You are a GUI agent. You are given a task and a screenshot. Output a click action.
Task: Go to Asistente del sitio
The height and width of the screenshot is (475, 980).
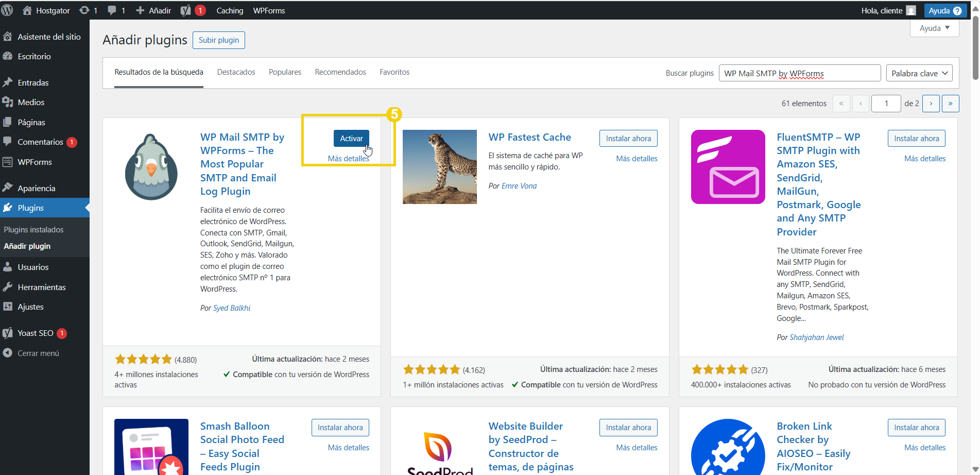[x=45, y=37]
